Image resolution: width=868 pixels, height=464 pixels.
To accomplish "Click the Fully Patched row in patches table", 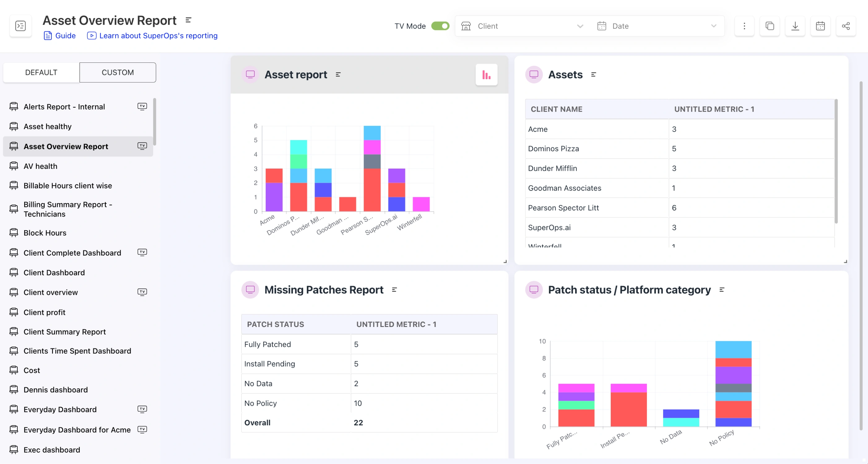I will [x=369, y=344].
